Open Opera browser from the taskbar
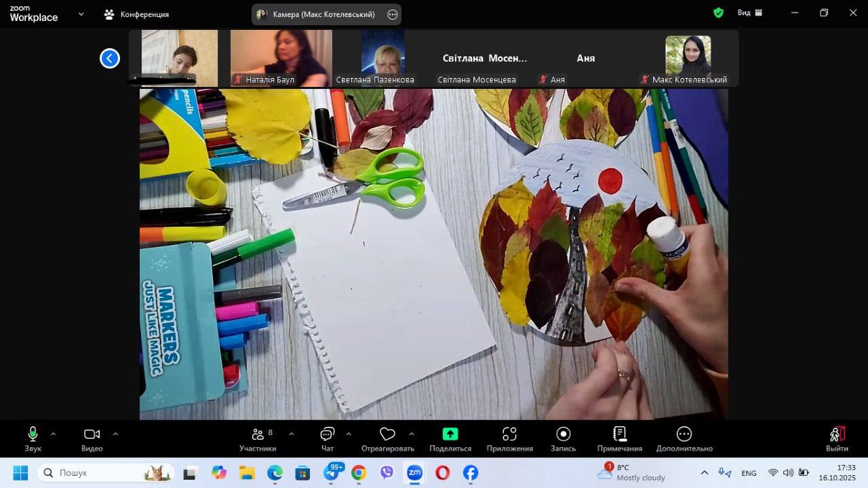The width and height of the screenshot is (868, 488). [442, 472]
